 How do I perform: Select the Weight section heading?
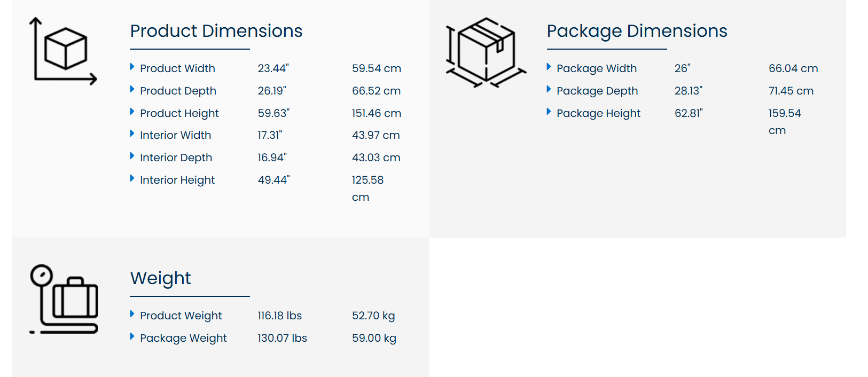tap(160, 278)
